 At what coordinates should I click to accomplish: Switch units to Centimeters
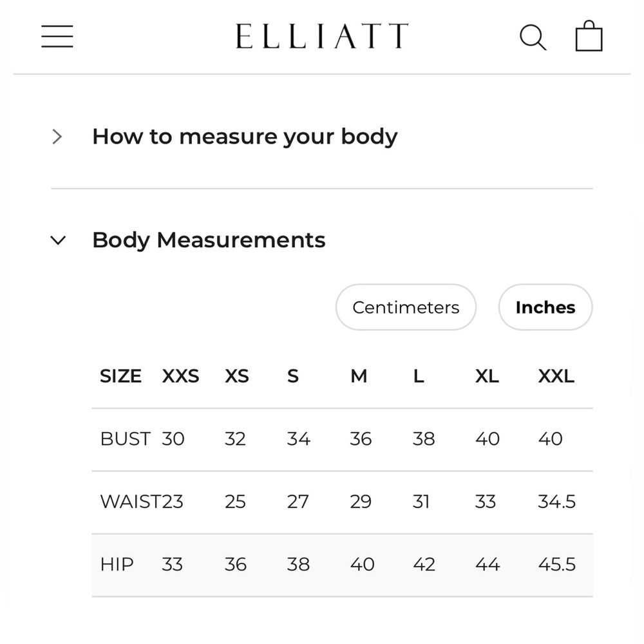point(406,307)
